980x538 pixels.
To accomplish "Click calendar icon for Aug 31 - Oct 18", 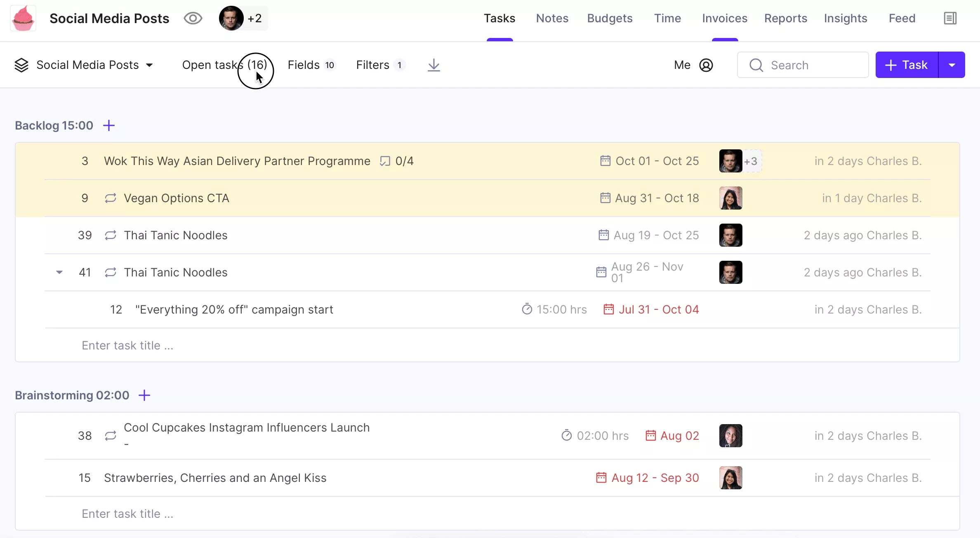I will tap(605, 198).
